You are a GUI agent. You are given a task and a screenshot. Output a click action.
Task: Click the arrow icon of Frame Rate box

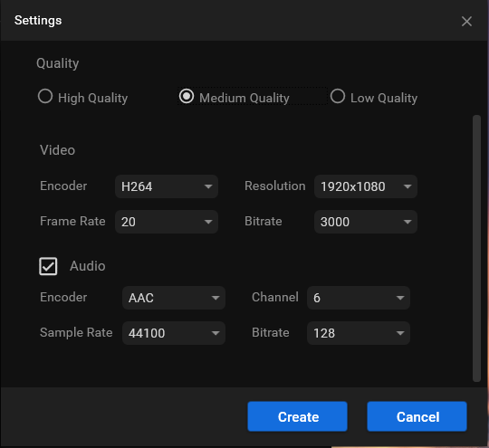click(x=208, y=222)
